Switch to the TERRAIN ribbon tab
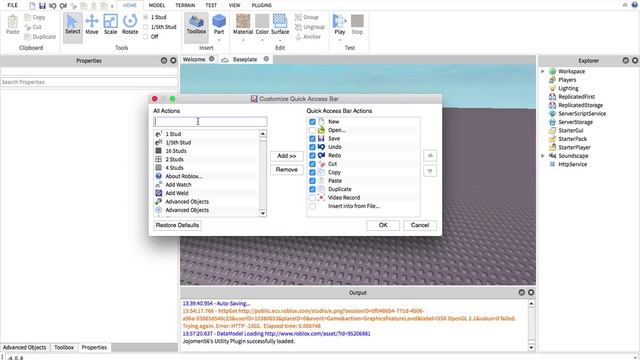This screenshot has height=360, width=640. point(185,5)
